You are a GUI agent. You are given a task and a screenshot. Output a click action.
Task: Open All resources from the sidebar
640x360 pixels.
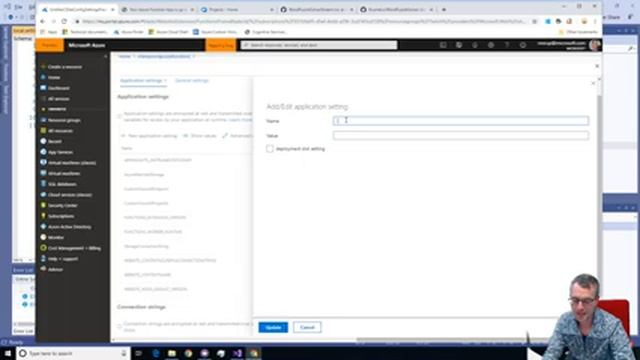coord(57,131)
